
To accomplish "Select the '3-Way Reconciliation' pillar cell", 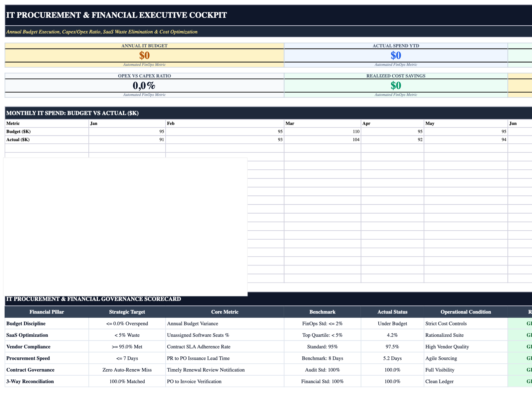I will pyautogui.click(x=47, y=381).
